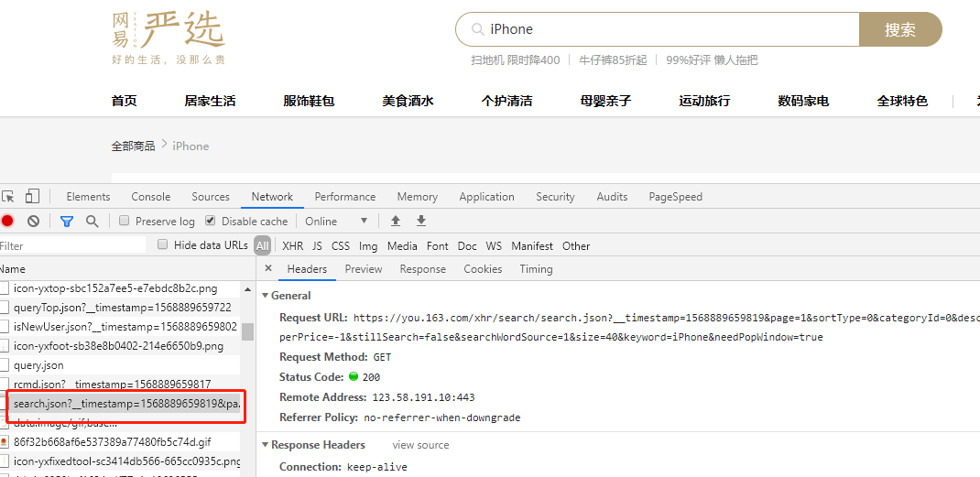Open the 居家生活 navigation menu item

point(210,102)
